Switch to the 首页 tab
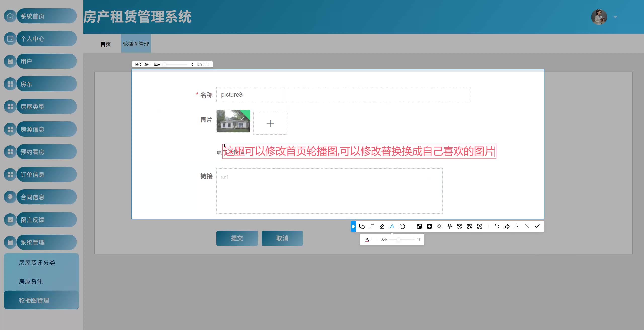 [x=105, y=44]
